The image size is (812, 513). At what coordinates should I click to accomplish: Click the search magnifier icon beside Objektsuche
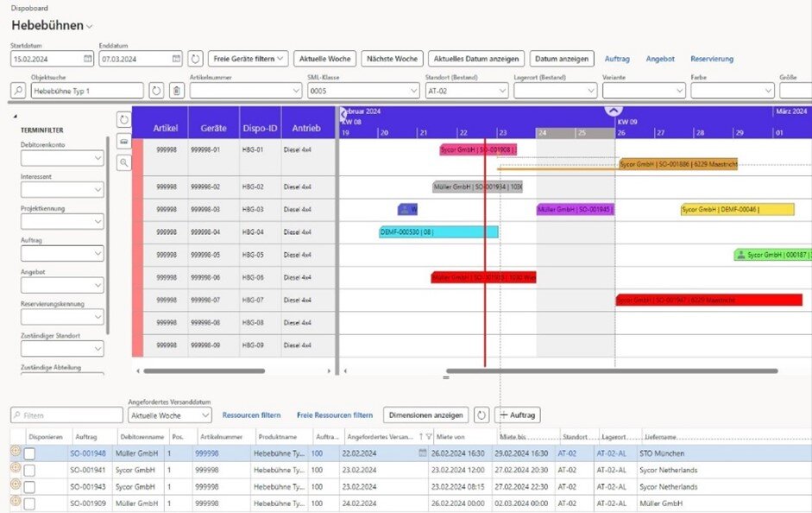tap(18, 91)
